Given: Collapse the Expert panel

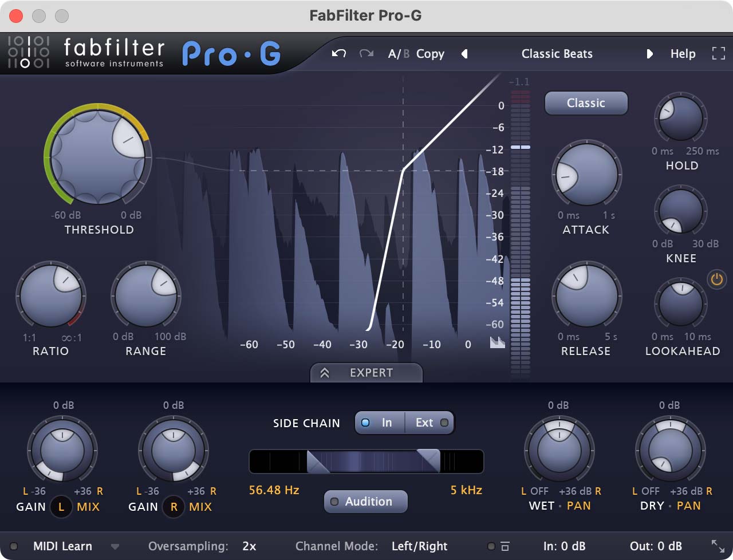Looking at the screenshot, I should coord(366,373).
